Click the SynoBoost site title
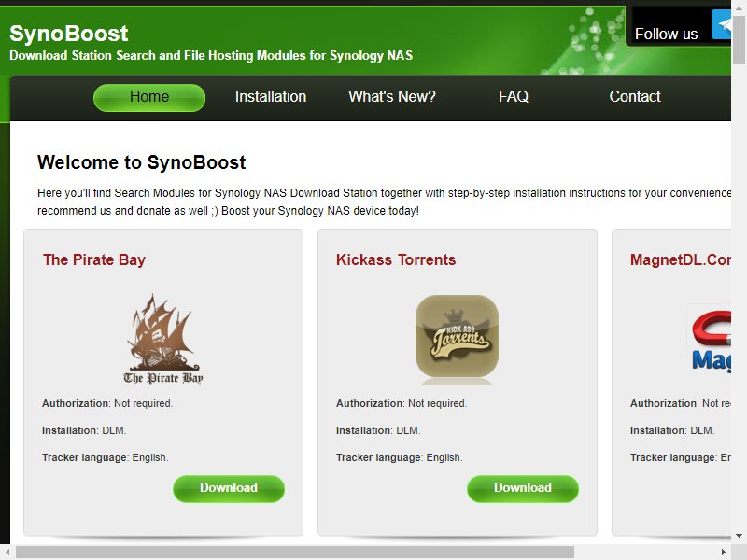Screen dimensions: 747x560 (68, 34)
